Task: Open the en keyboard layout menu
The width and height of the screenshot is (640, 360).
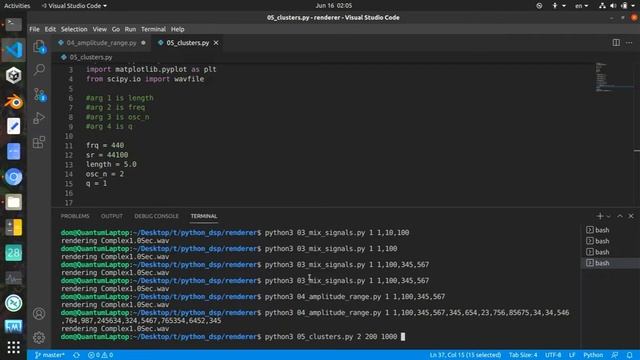Action: point(581,6)
